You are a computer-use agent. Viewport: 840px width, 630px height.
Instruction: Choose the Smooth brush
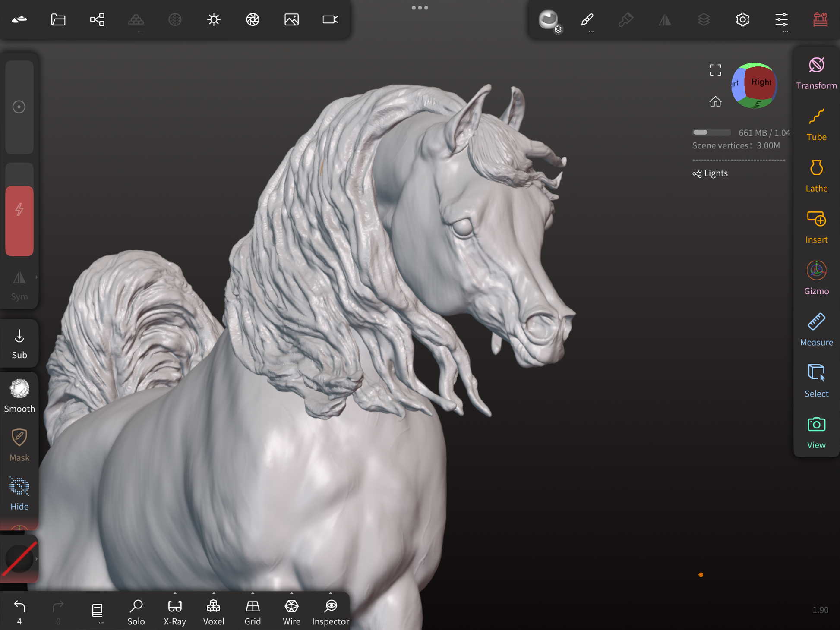tap(19, 395)
